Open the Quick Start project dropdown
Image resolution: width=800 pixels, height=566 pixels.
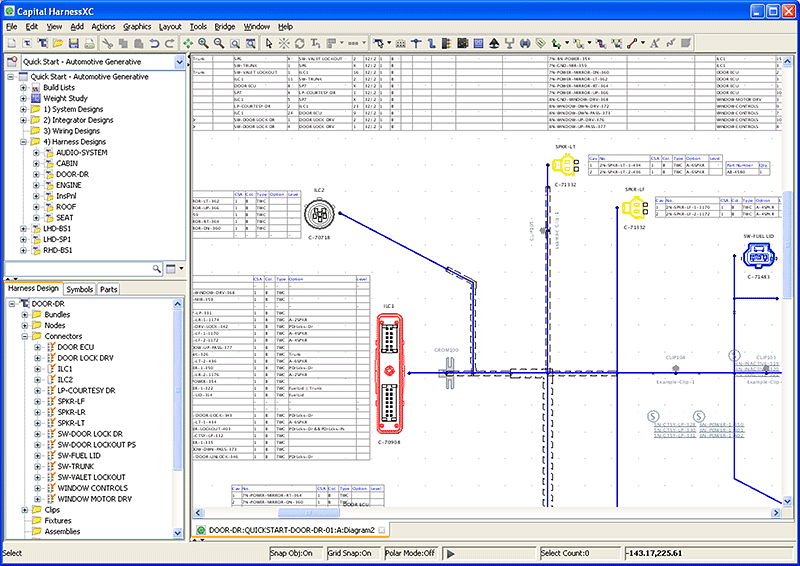[x=178, y=62]
